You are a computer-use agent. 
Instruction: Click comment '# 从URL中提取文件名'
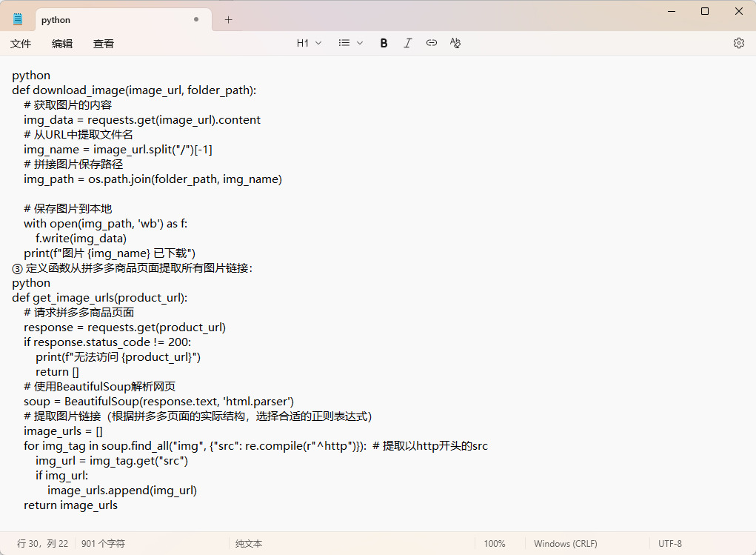coord(78,135)
